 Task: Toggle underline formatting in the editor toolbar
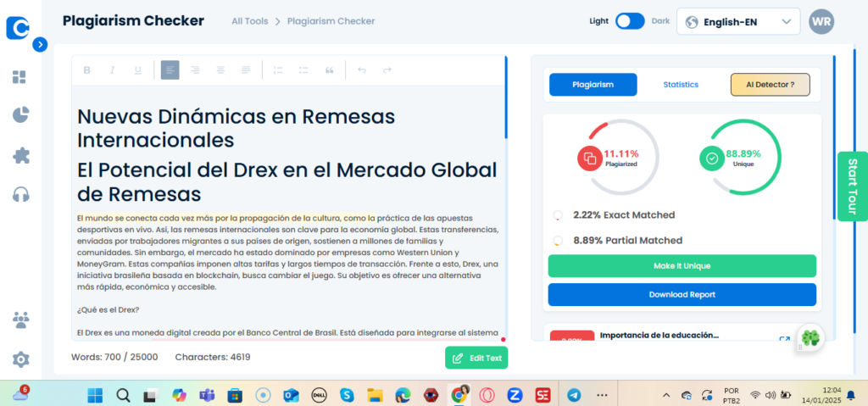[138, 70]
